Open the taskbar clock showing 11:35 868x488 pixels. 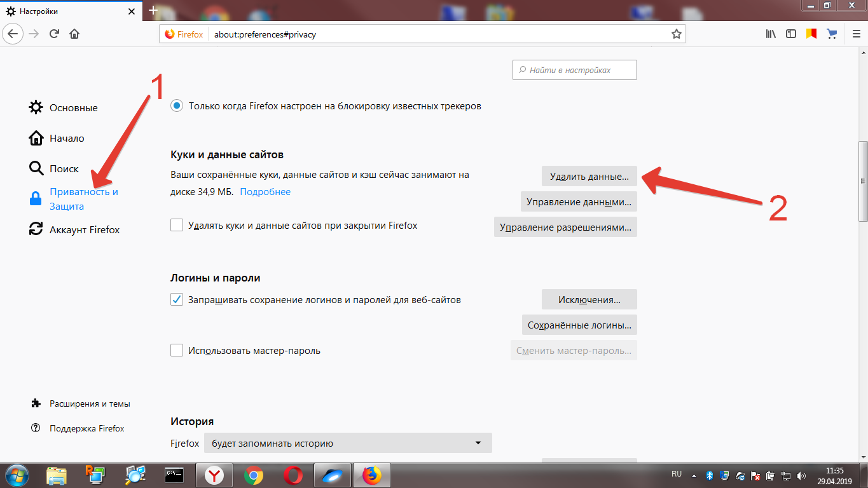coord(834,475)
